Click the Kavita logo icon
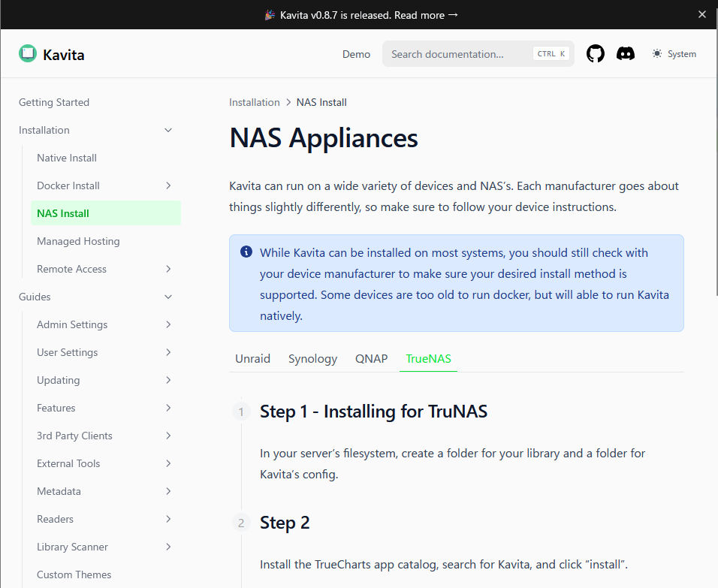This screenshot has height=588, width=718. point(28,53)
